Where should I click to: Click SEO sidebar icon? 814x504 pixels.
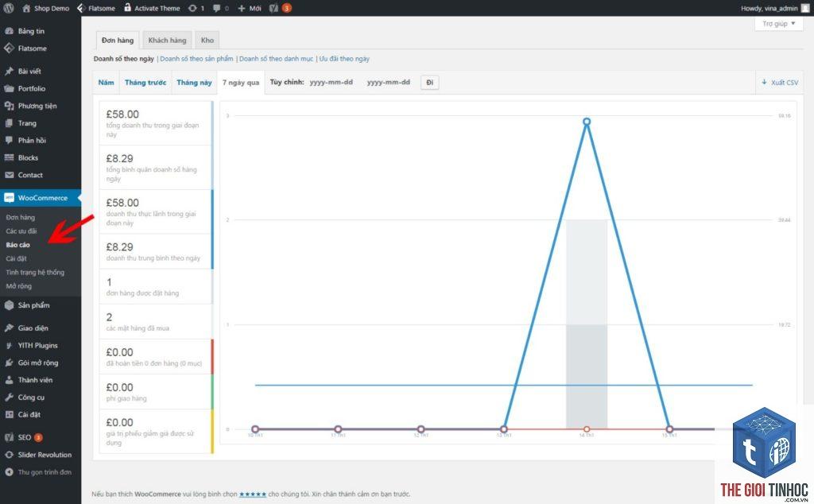click(9, 437)
